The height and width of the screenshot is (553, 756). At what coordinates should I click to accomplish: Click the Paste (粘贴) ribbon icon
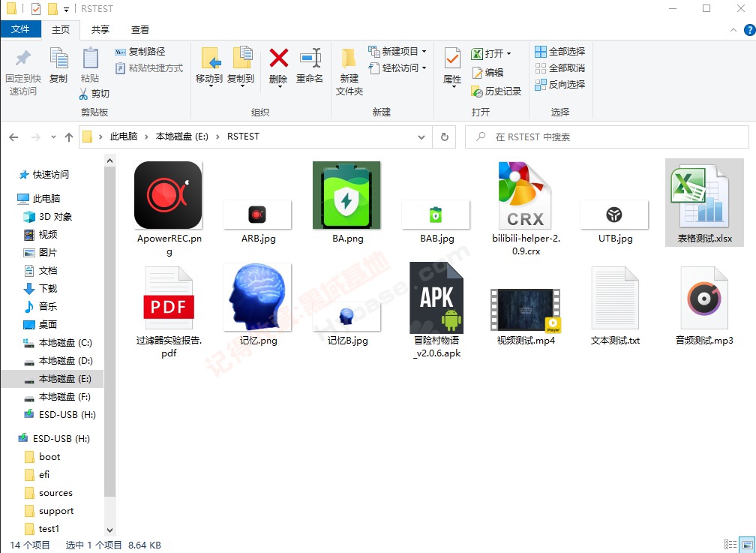coord(90,59)
